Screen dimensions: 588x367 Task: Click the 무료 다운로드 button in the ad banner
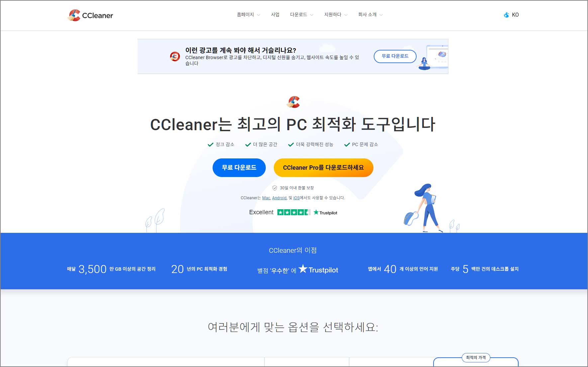pyautogui.click(x=395, y=56)
